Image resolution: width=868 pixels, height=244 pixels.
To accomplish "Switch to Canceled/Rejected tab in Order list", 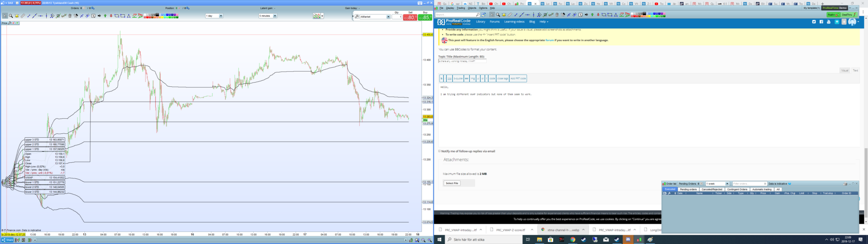I will 712,189.
